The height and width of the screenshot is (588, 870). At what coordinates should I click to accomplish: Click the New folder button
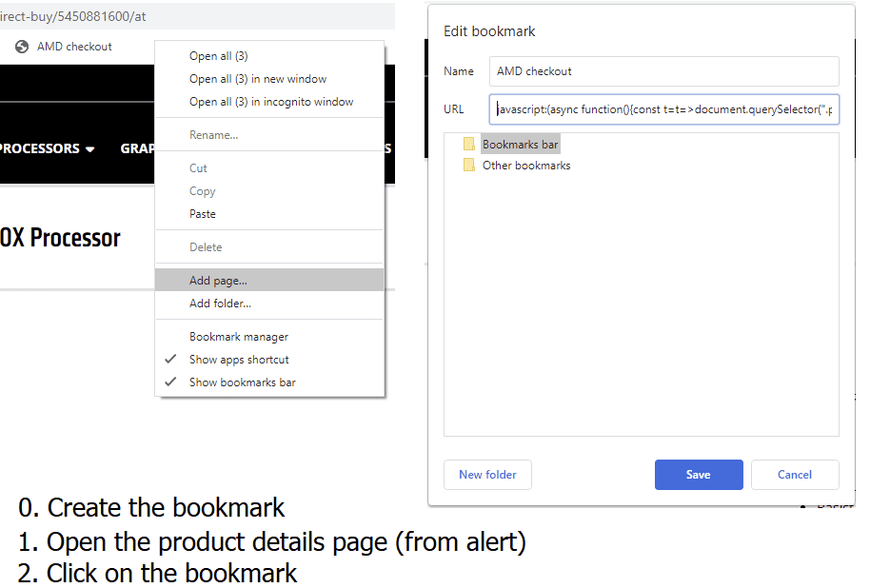click(x=487, y=475)
